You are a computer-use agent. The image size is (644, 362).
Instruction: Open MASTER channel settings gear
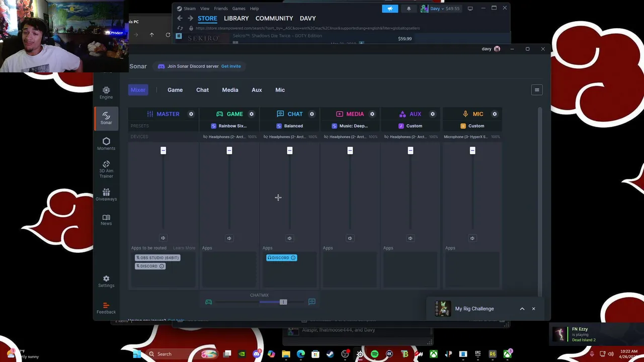coord(191,114)
